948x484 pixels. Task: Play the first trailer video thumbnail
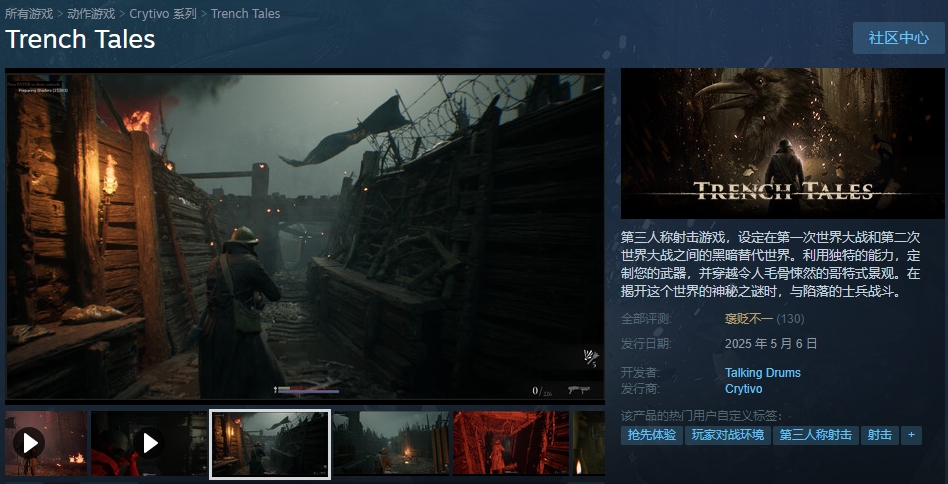pos(46,443)
